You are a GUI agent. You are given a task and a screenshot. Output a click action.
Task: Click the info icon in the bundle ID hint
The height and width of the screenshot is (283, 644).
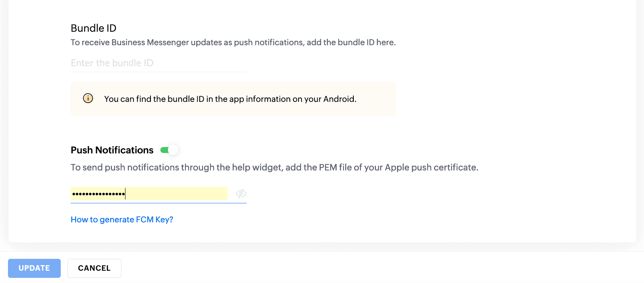coord(88,98)
